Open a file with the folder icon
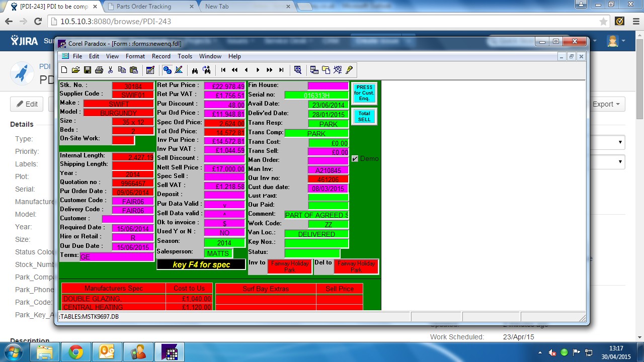 point(76,70)
